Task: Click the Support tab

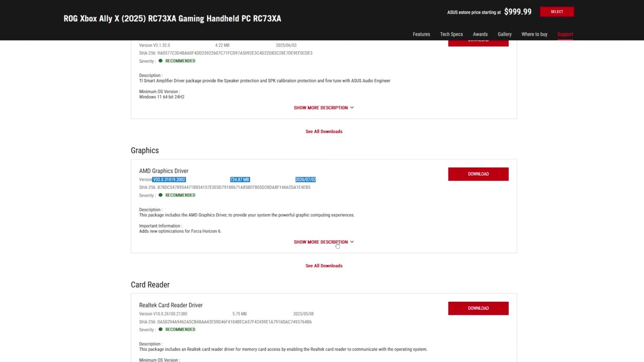Action: click(x=565, y=34)
